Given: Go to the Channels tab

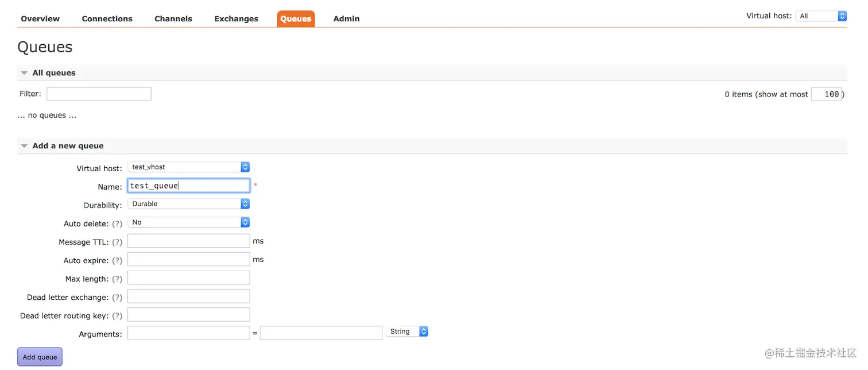Looking at the screenshot, I should click(x=173, y=18).
